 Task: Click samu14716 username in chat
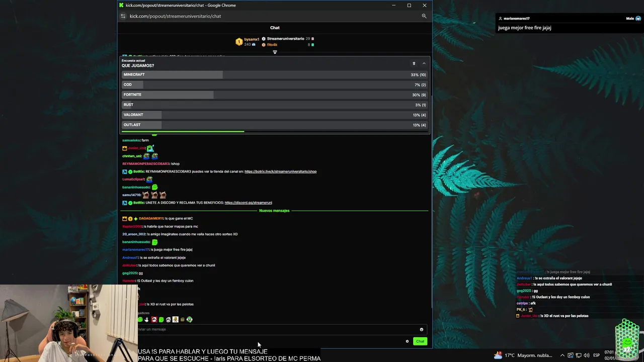[x=131, y=195]
